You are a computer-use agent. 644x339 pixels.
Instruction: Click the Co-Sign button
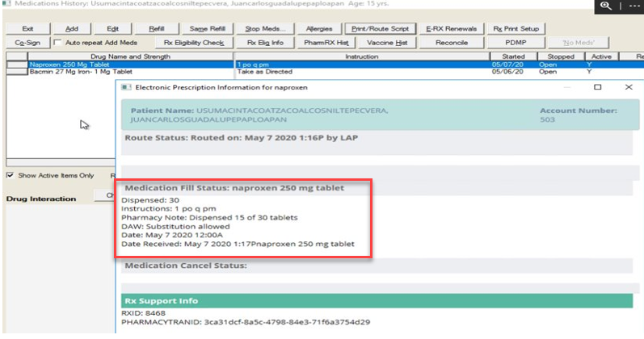[x=27, y=43]
